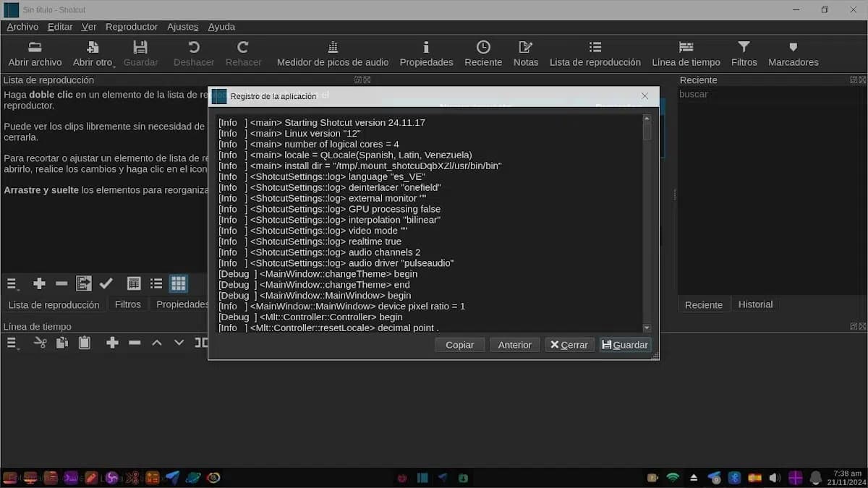868x488 pixels.
Task: Toggle the Lista de reproducción toolbar button
Action: pyautogui.click(x=595, y=54)
